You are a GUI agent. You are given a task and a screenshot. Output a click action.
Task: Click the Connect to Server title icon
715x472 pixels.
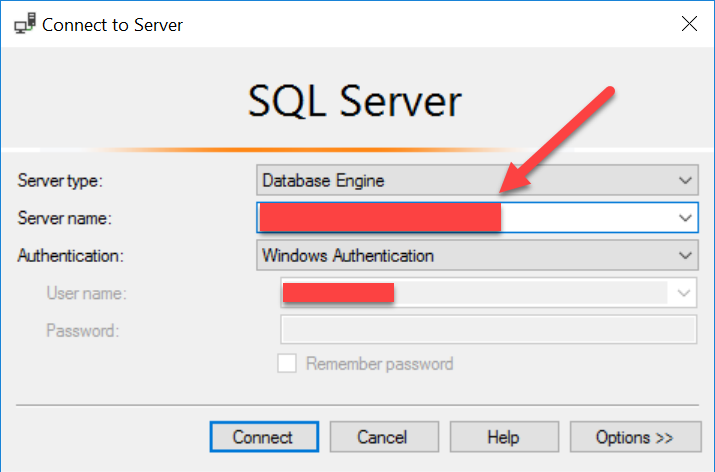pyautogui.click(x=25, y=23)
